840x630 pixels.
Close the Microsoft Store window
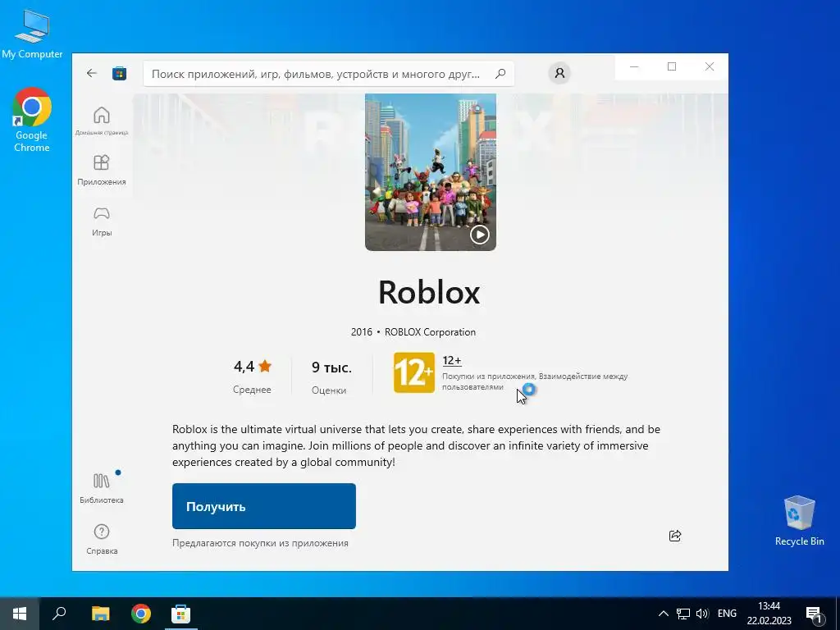(710, 66)
